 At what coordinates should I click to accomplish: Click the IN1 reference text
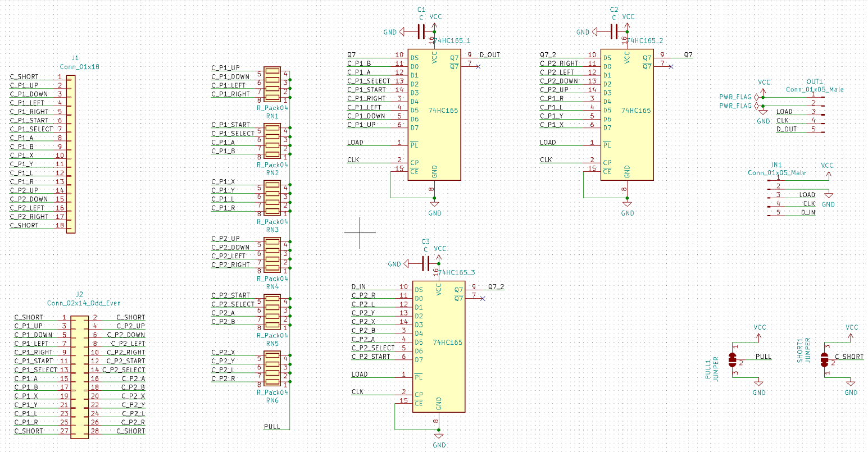(776, 165)
